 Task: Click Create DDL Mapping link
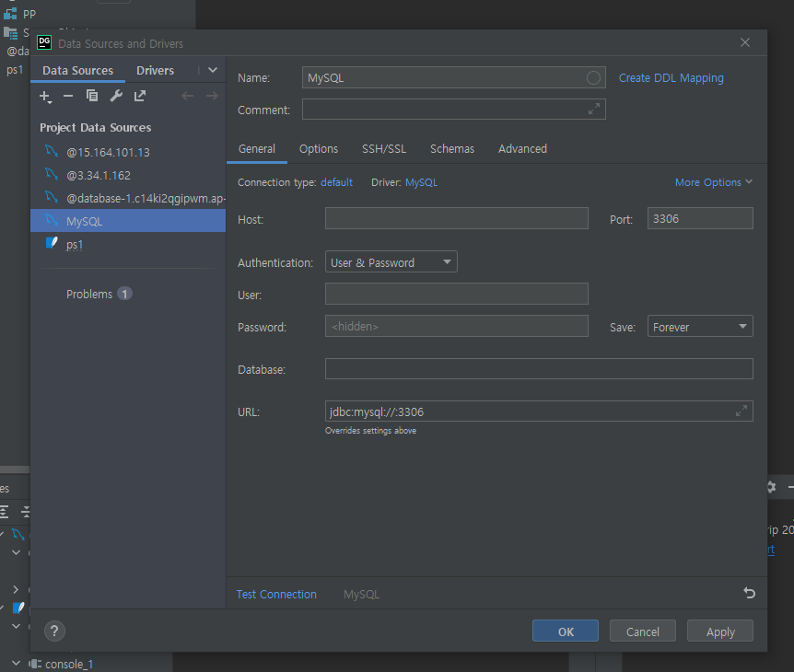click(x=671, y=78)
